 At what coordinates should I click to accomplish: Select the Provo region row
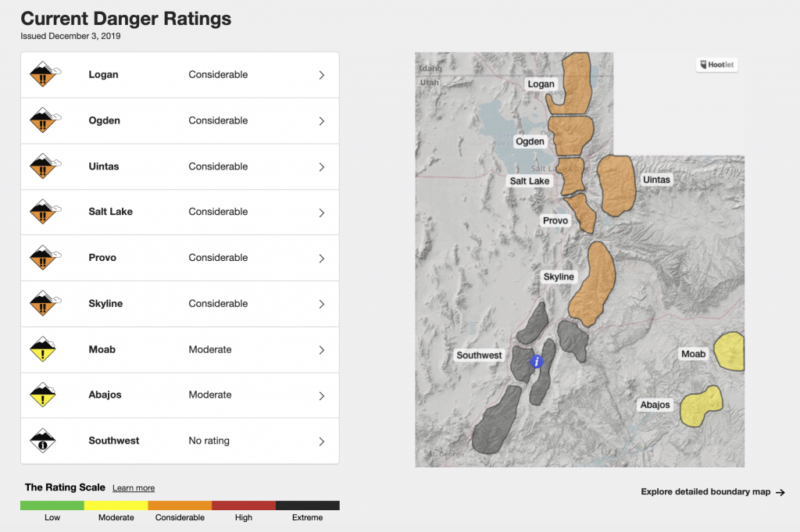pos(180,258)
